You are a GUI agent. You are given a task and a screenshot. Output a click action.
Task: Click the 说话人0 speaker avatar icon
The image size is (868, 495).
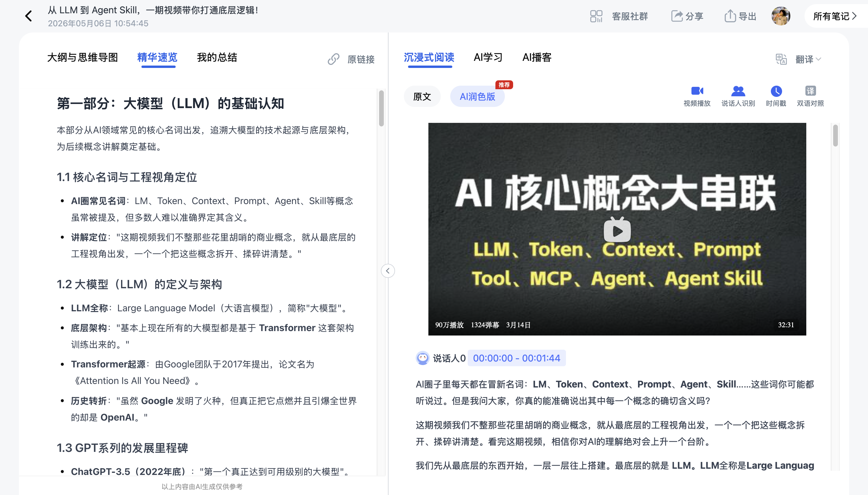click(422, 358)
